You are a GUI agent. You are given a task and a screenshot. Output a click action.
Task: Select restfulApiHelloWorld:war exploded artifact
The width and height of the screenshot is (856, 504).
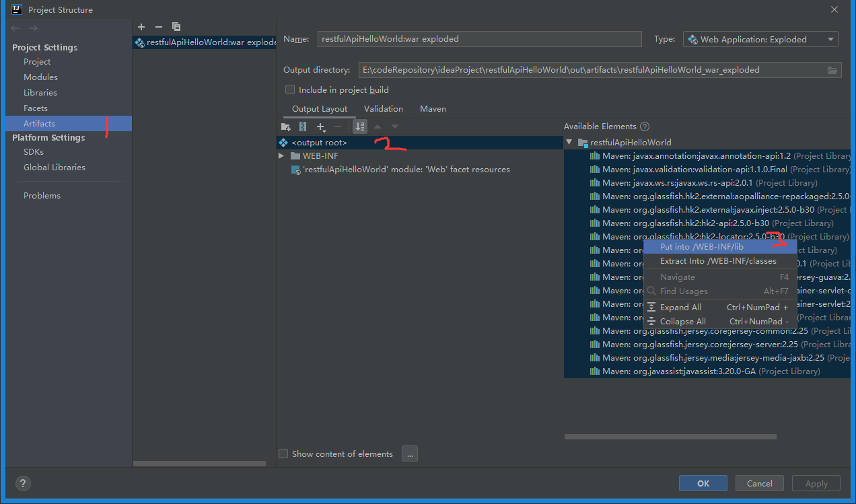pyautogui.click(x=205, y=42)
